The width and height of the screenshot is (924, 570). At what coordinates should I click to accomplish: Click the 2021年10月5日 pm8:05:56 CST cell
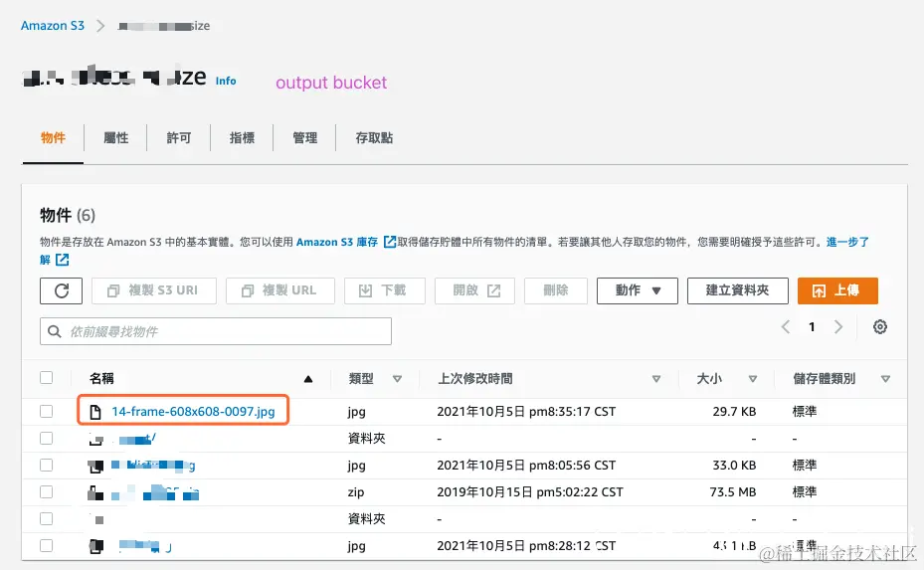tap(526, 466)
